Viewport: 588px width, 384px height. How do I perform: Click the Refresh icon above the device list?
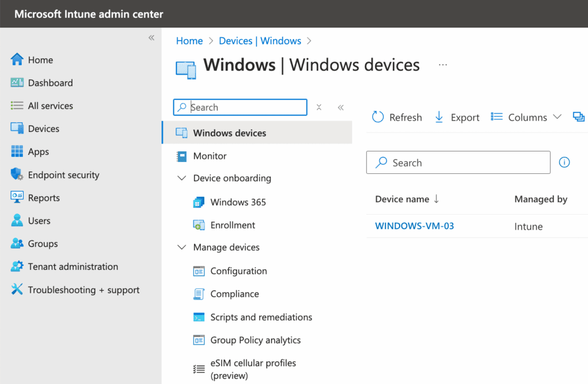point(377,117)
